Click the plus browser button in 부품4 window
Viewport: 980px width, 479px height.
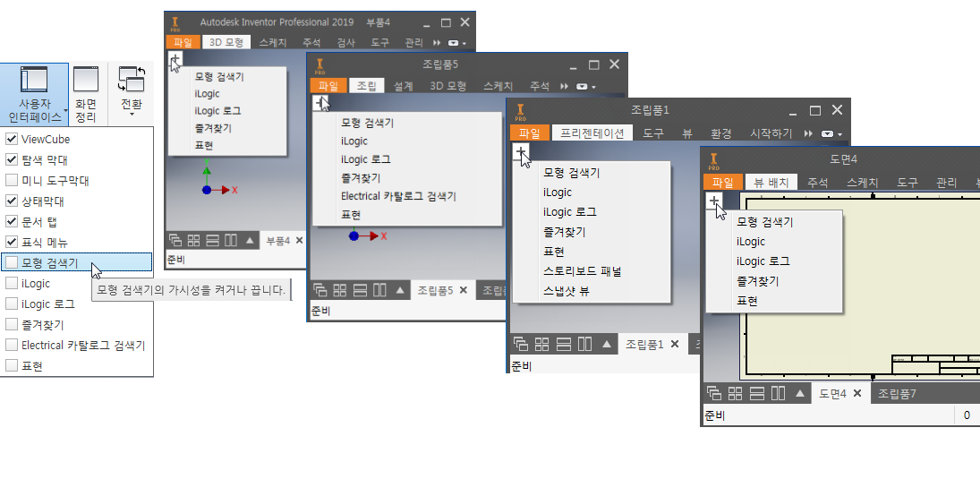[x=175, y=60]
